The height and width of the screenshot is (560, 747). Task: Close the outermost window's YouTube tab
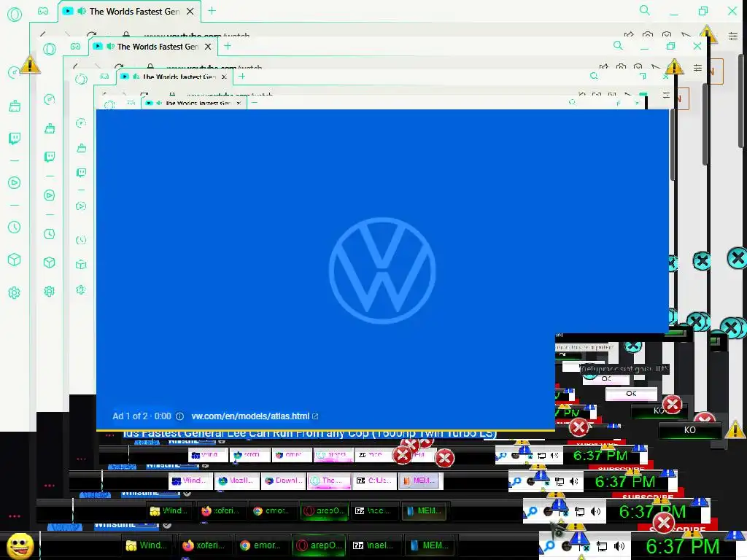[190, 12]
